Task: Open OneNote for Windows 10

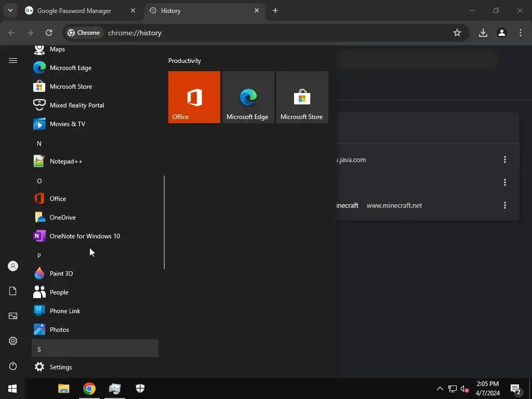Action: [x=95, y=236]
